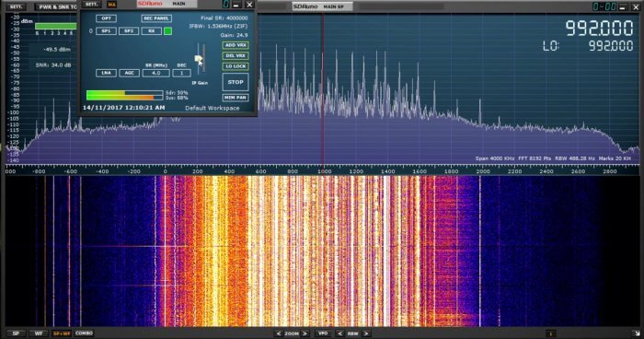Screen dimensions: 644x339
Task: Toggle AGC in the Main panel
Action: [129, 73]
